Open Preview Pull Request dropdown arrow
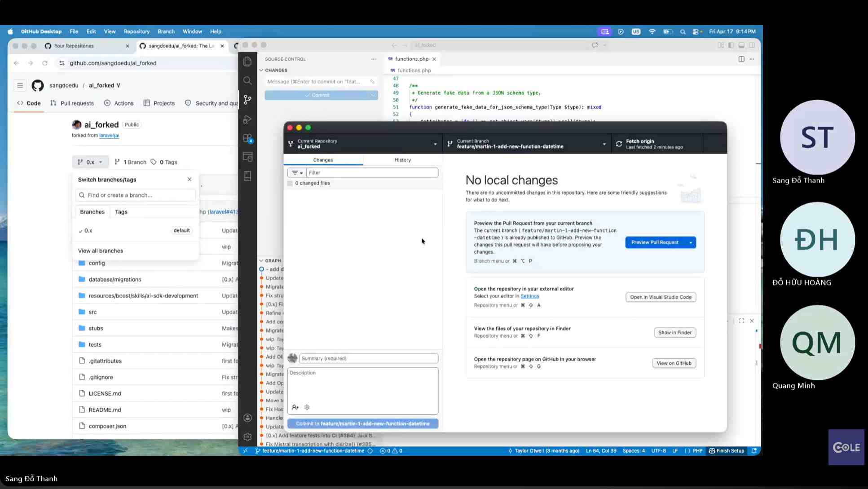 coord(691,242)
